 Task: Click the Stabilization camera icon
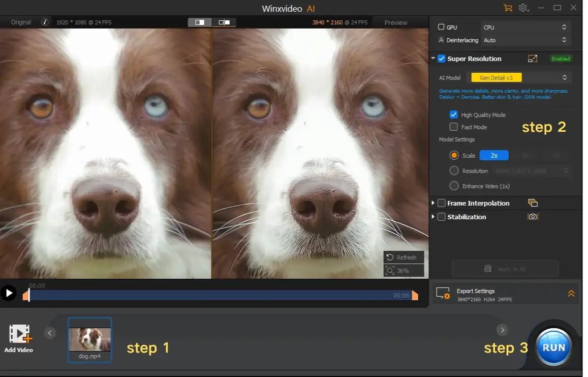533,217
